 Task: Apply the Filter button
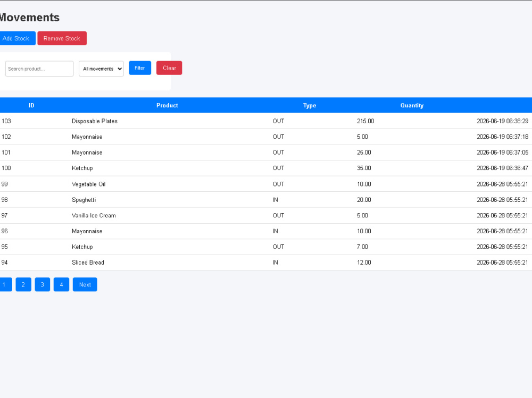click(140, 68)
